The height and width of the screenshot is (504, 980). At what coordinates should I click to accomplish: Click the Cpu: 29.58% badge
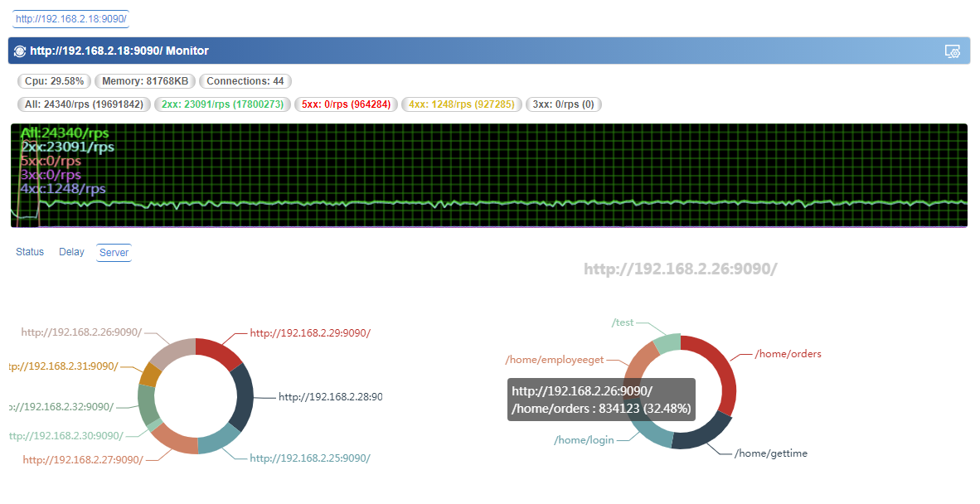[55, 81]
